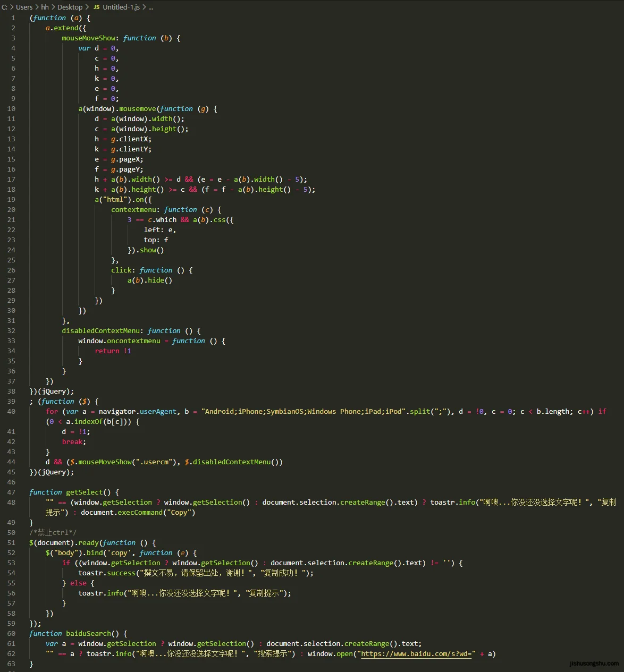Click the C: drive breadcrumb

coord(4,7)
